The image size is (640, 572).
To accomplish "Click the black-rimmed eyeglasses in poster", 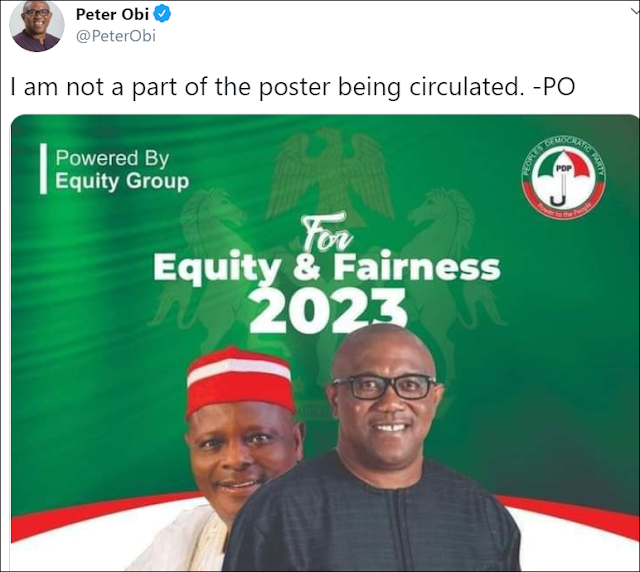I will [384, 387].
